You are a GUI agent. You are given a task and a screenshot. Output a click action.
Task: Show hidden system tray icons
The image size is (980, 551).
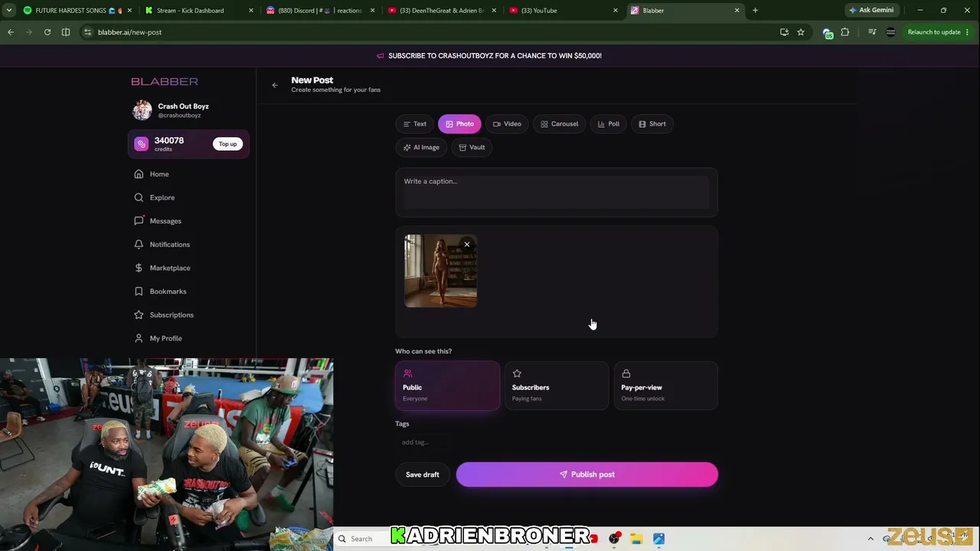click(871, 539)
